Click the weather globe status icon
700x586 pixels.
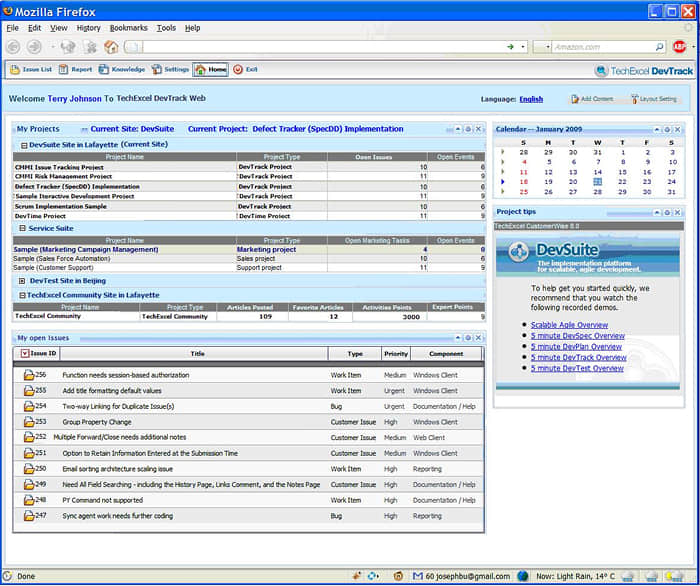pyautogui.click(x=522, y=576)
